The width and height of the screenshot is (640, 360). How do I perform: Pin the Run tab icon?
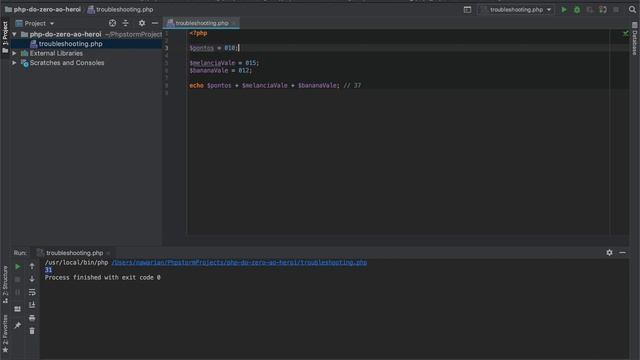[x=18, y=325]
